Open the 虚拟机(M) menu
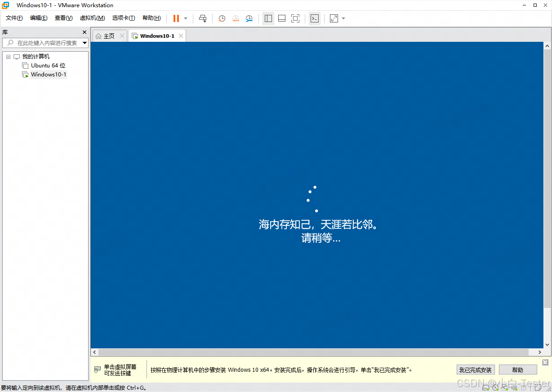The height and width of the screenshot is (392, 552). pyautogui.click(x=92, y=18)
